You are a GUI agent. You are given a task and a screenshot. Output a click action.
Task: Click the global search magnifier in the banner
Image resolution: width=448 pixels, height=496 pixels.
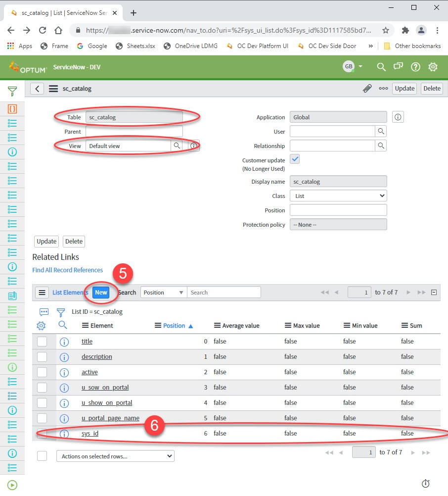(381, 66)
